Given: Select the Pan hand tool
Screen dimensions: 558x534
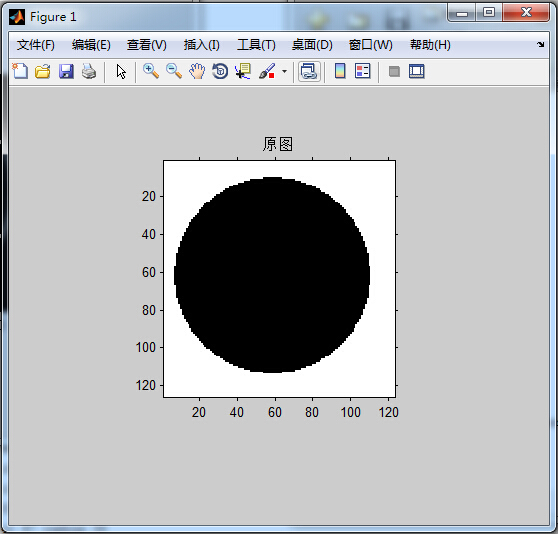Looking at the screenshot, I should tap(197, 71).
